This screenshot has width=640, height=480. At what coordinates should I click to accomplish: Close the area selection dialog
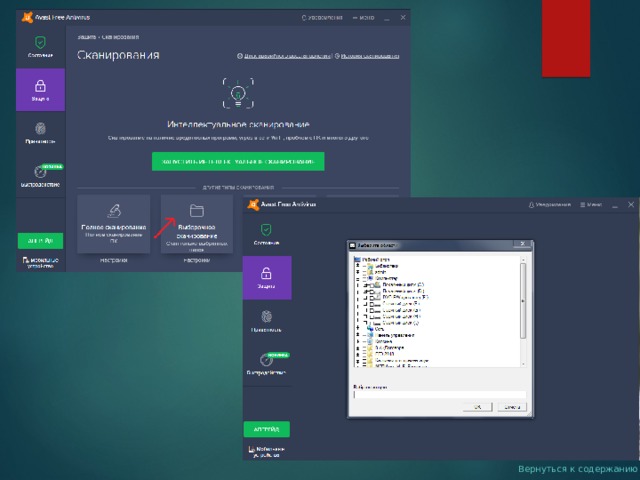point(522,244)
